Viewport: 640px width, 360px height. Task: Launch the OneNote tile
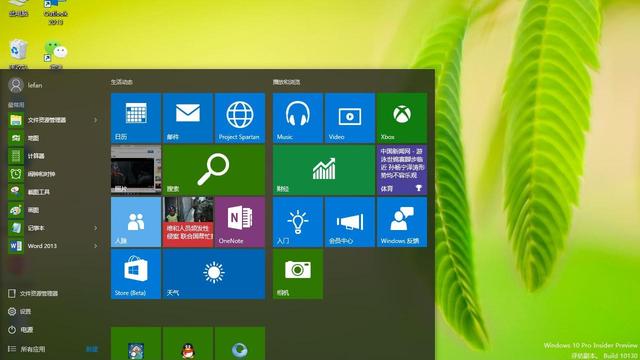pyautogui.click(x=240, y=222)
